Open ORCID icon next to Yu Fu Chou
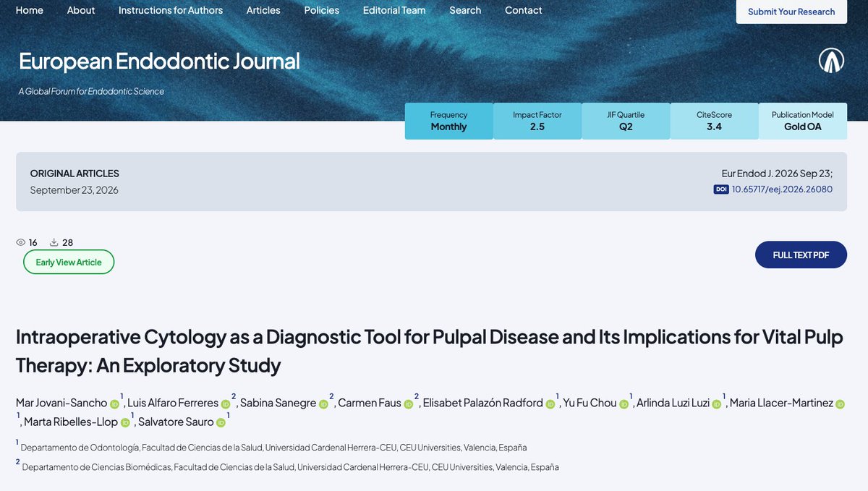Image resolution: width=868 pixels, height=491 pixels. pos(624,404)
